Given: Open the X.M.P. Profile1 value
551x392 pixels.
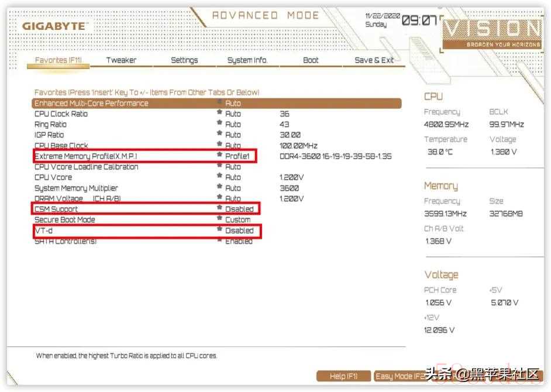Looking at the screenshot, I should [x=237, y=156].
